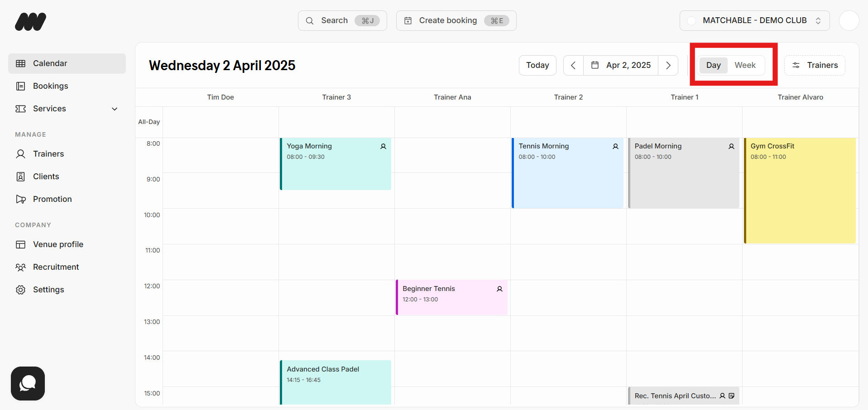This screenshot has height=410, width=868.
Task: Open Bookings in the sidebar
Action: (50, 86)
